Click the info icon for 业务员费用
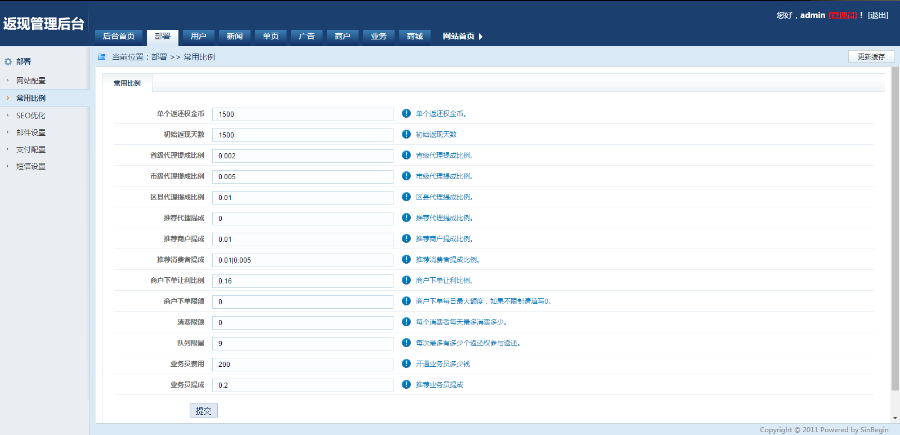 406,364
